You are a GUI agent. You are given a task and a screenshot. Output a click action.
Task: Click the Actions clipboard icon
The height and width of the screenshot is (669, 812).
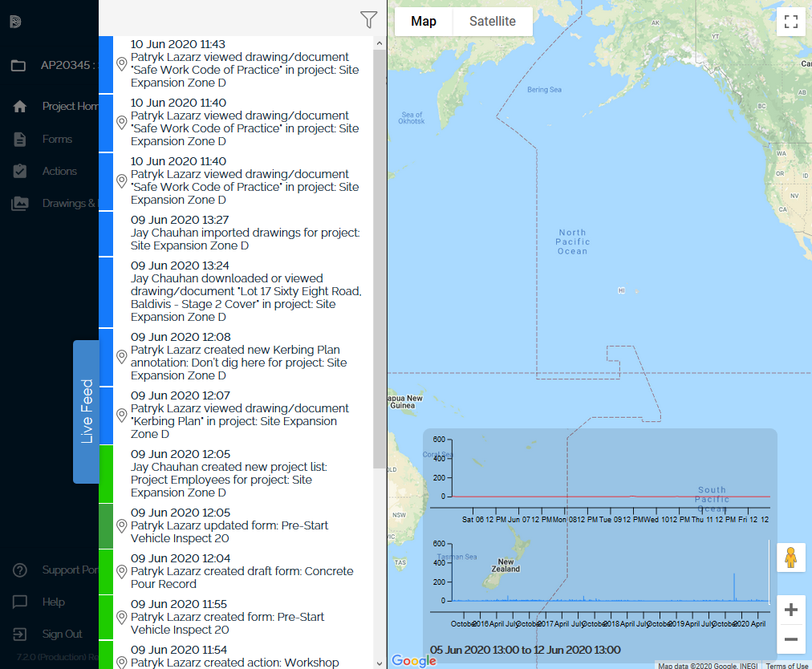tap(20, 172)
